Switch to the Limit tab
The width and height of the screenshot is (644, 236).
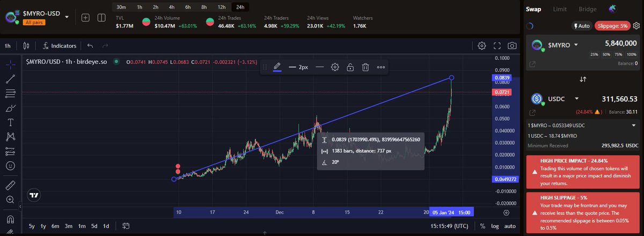pyautogui.click(x=560, y=9)
